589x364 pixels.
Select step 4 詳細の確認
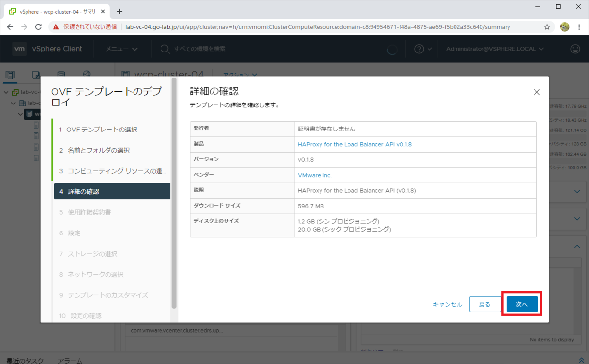112,191
